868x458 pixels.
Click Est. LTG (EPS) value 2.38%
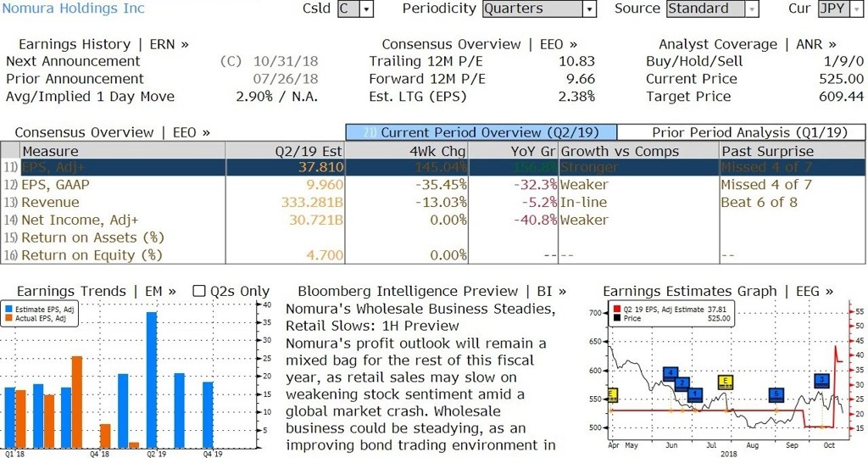click(x=576, y=97)
